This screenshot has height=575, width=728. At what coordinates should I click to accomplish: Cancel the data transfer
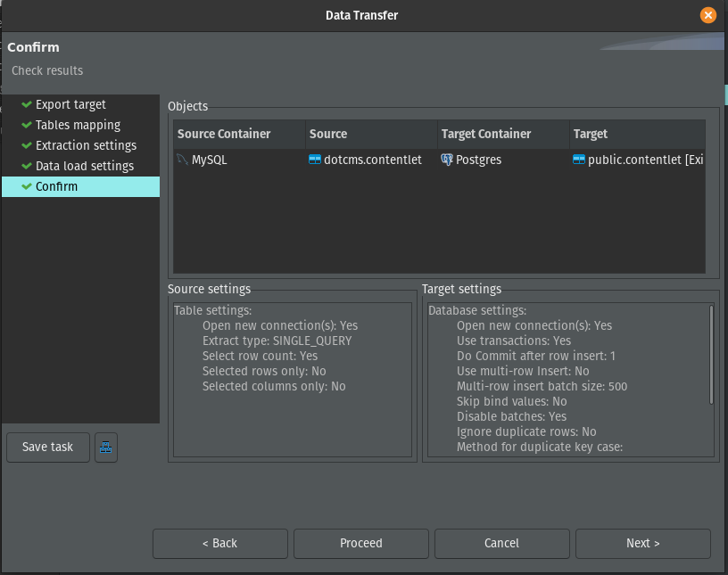(x=501, y=543)
